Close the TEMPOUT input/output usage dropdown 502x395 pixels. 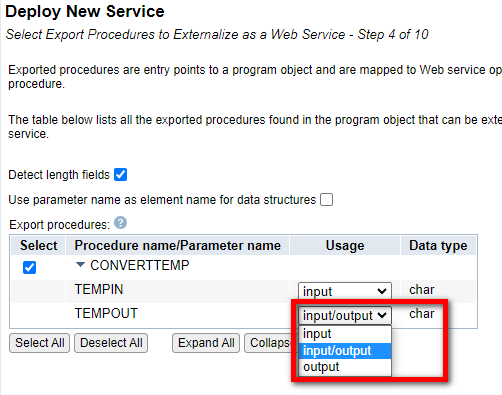click(345, 315)
